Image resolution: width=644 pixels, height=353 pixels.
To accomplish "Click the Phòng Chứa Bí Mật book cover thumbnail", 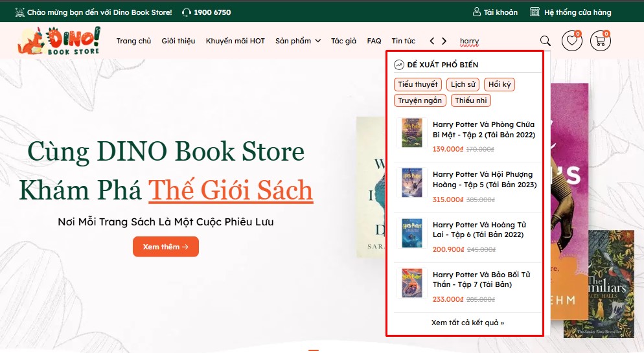I will pos(412,133).
